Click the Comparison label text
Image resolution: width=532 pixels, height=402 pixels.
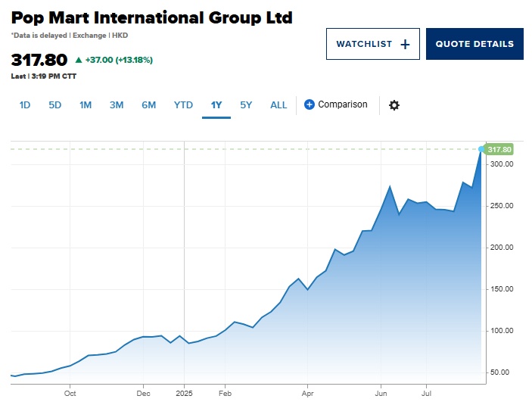click(342, 104)
